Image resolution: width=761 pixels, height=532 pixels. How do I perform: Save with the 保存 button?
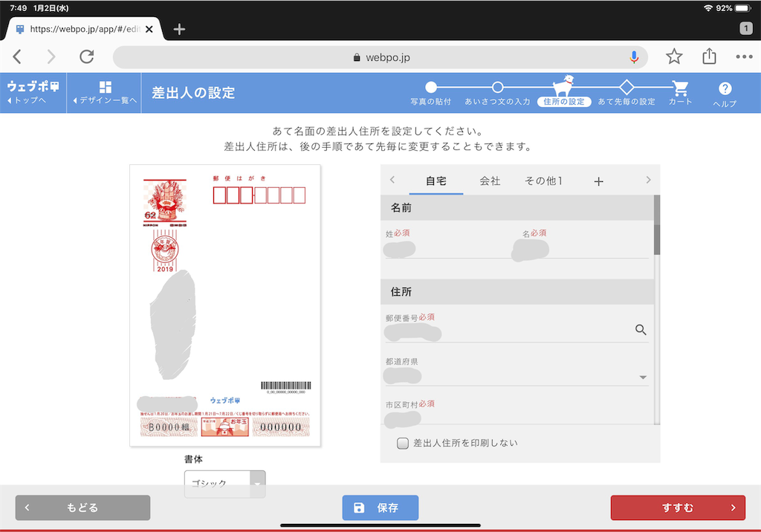380,507
